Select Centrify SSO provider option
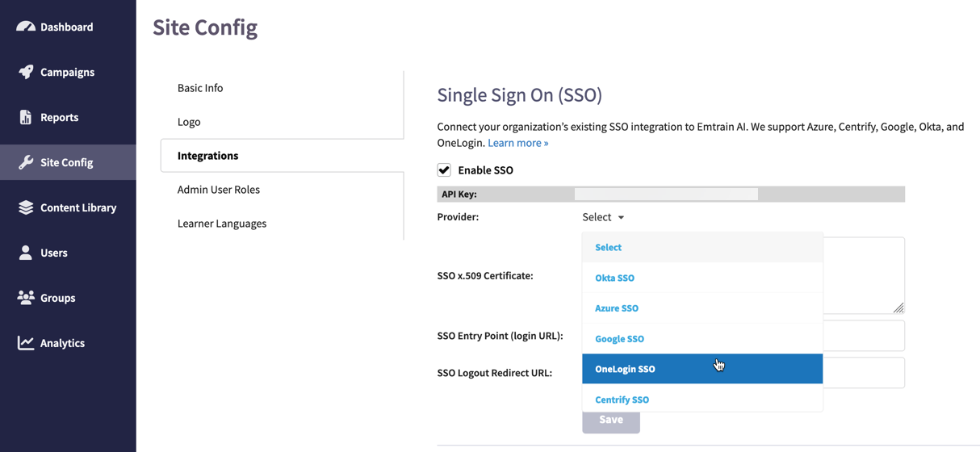Viewport: 980px width, 452px height. tap(622, 400)
